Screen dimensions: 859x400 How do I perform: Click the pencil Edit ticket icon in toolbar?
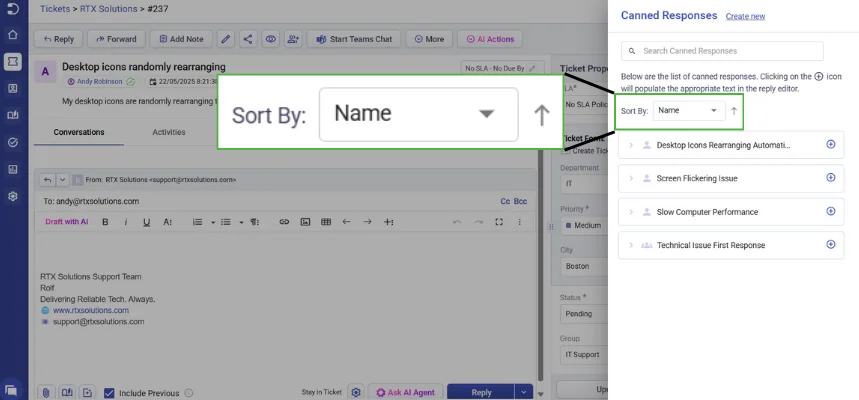click(x=226, y=39)
